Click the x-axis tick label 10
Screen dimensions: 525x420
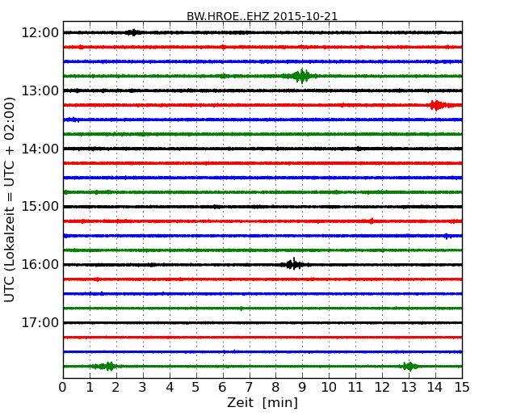pyautogui.click(x=329, y=387)
